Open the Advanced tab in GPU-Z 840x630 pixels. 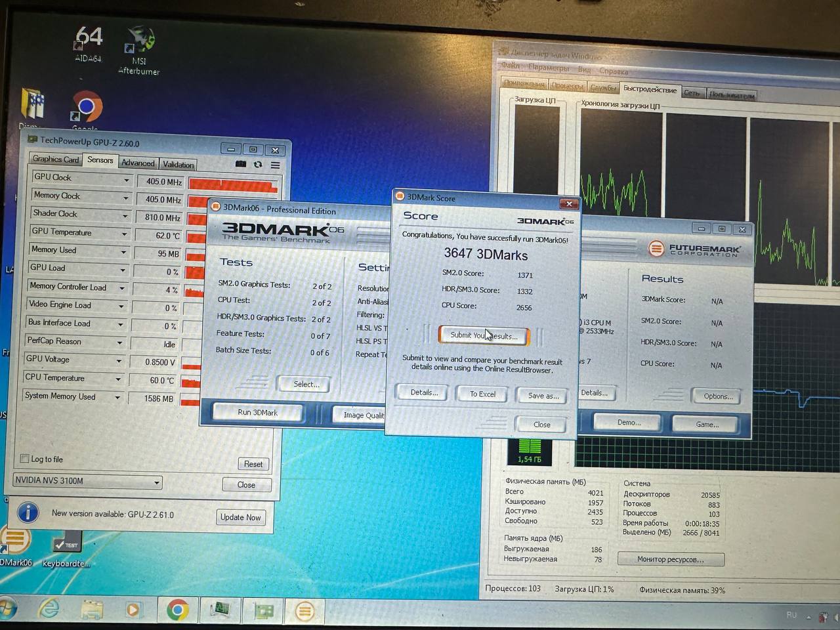[x=138, y=163]
